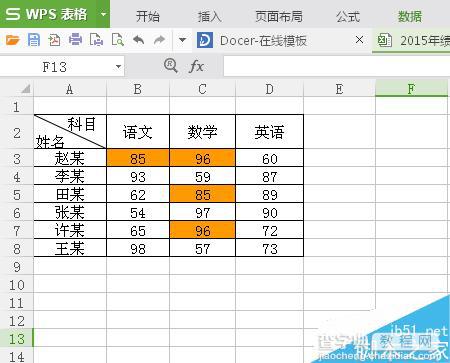Click into the formula bar input

[337, 66]
